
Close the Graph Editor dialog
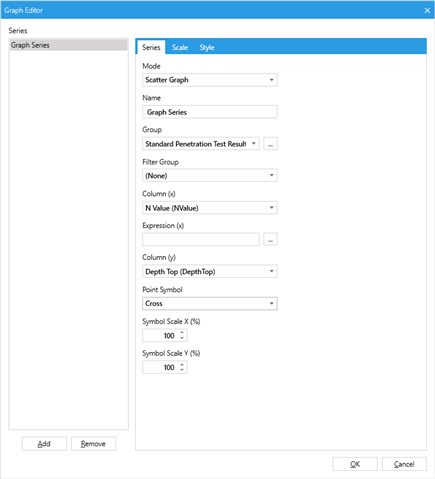[x=427, y=10]
